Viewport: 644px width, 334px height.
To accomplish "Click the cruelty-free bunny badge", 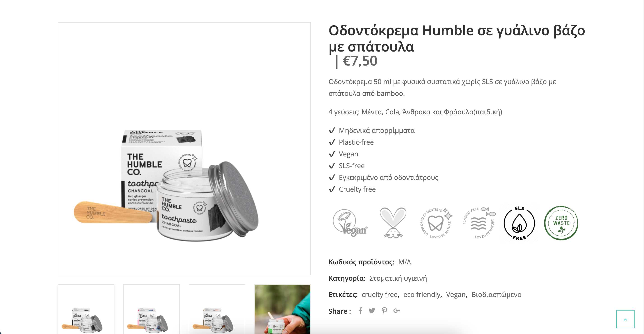I will [393, 223].
